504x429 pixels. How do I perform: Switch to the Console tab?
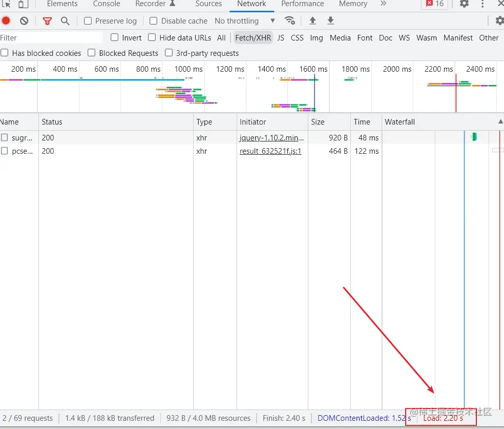[107, 4]
